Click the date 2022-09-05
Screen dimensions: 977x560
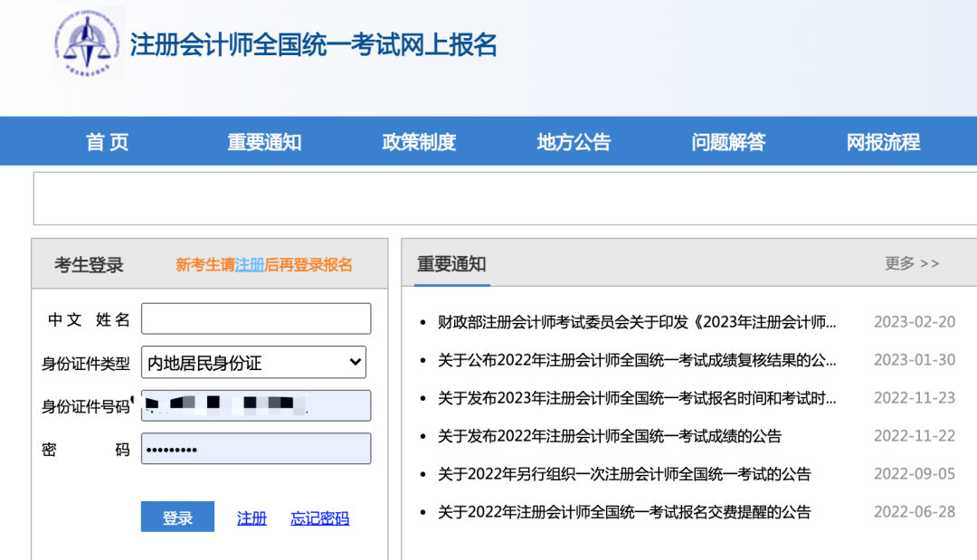(915, 474)
